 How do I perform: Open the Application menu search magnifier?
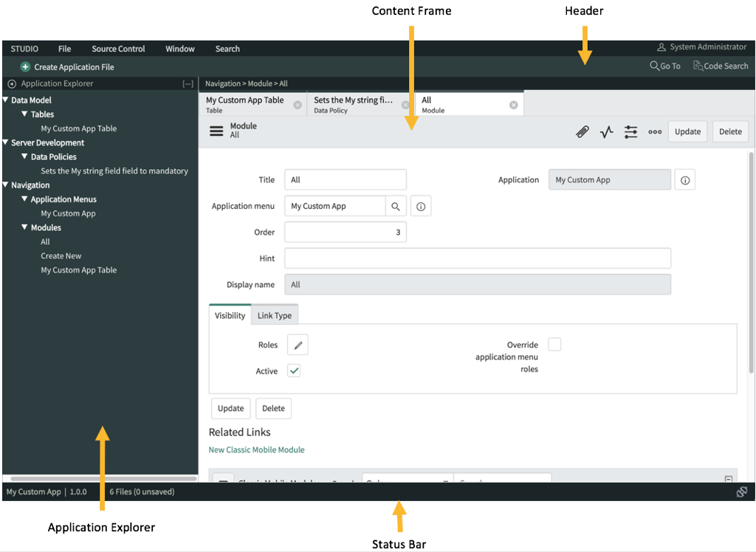coord(396,206)
